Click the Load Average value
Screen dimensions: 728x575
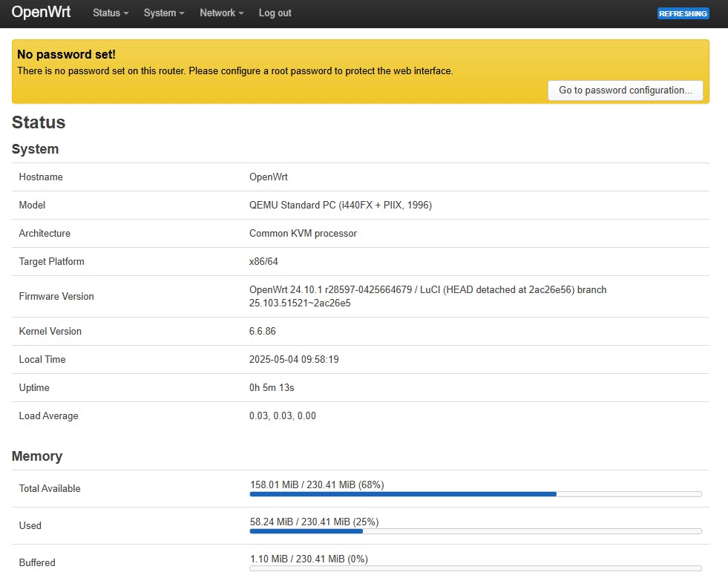tap(282, 415)
